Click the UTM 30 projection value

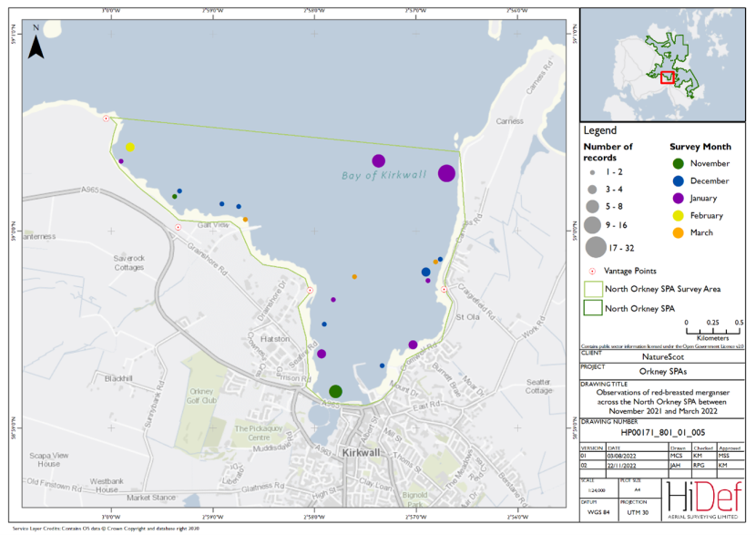coord(638,512)
